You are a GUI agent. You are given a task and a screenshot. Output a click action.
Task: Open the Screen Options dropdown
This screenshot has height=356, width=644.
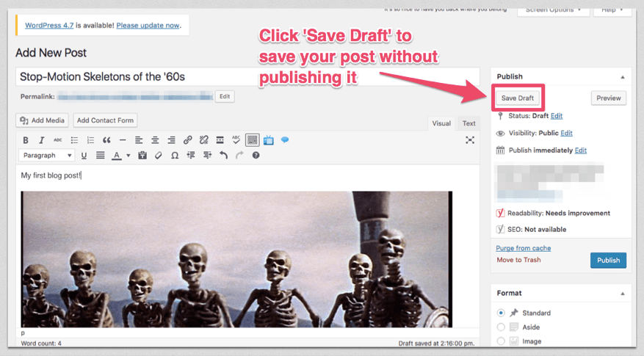(553, 11)
